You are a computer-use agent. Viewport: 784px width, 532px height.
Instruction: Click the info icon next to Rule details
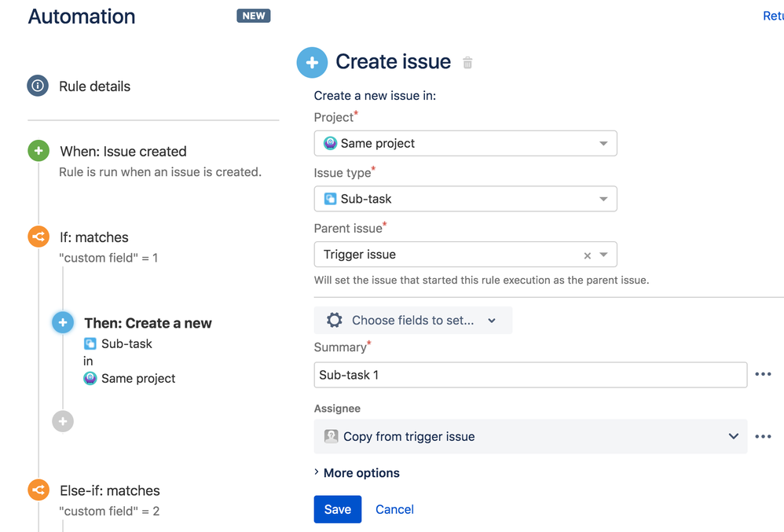[x=38, y=86]
